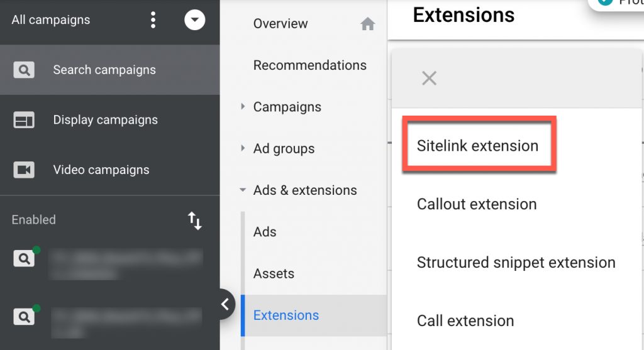Open the Ads page in navigation

click(265, 232)
